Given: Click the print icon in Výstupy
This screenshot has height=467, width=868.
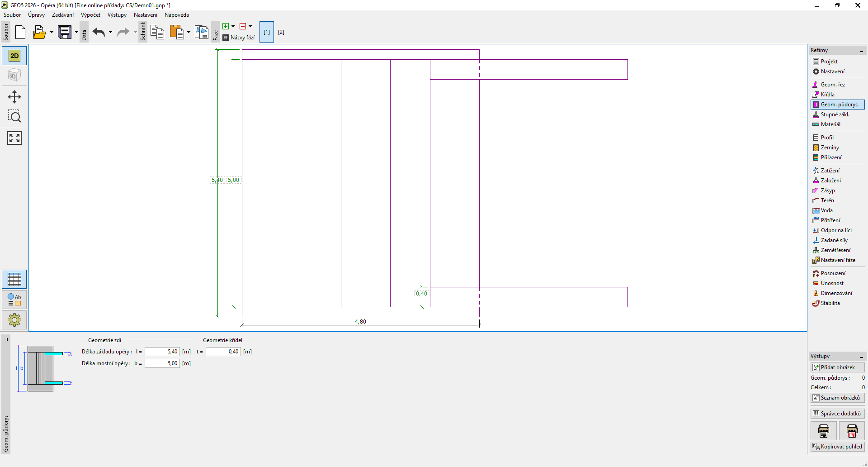Looking at the screenshot, I should pos(823,431).
